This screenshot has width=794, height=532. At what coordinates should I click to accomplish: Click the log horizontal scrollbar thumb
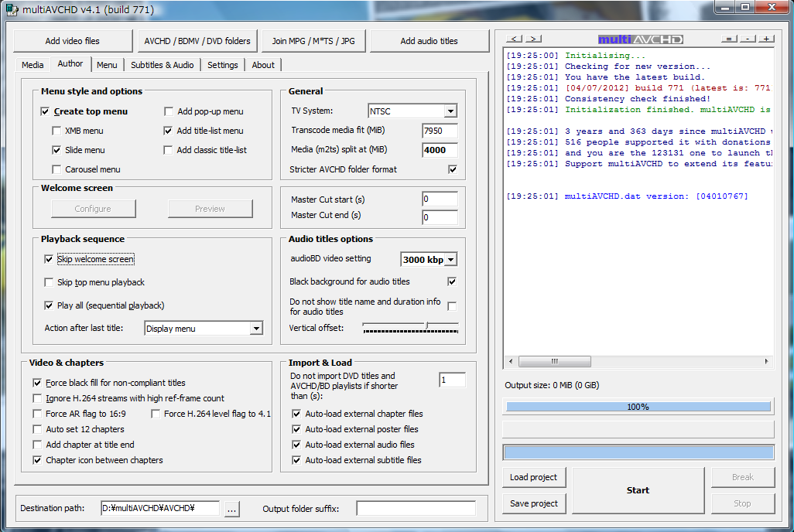point(554,361)
